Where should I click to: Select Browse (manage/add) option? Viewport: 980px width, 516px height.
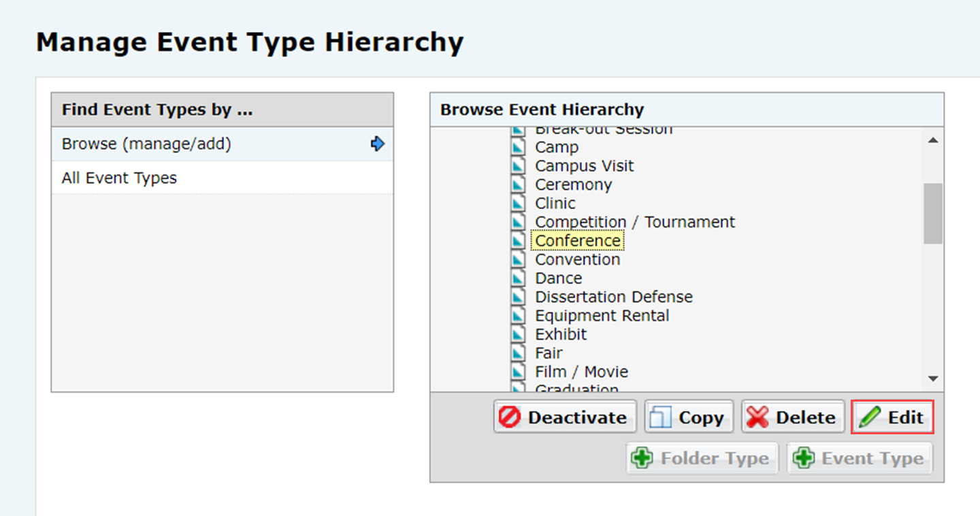[x=146, y=144]
